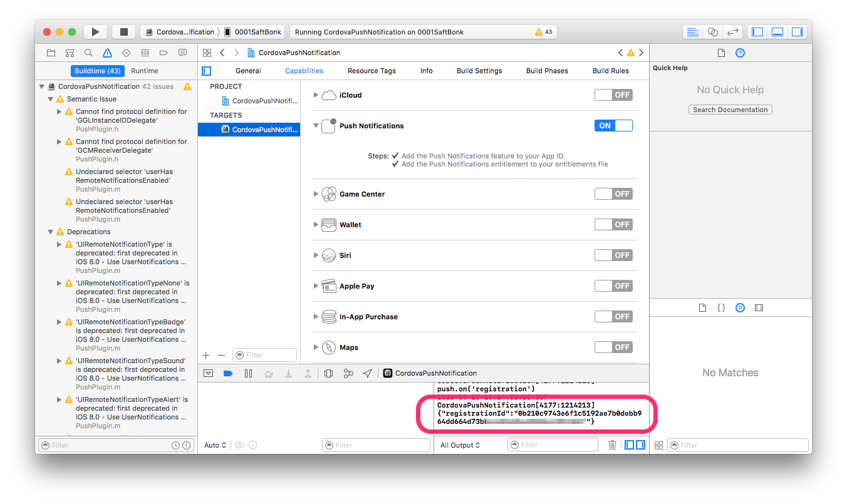Open the Auto variables scope dropdown
This screenshot has height=504, width=847.
tap(215, 445)
